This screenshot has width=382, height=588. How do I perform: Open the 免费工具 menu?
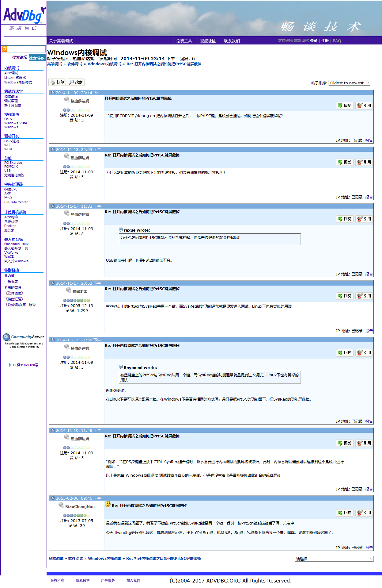coord(184,41)
